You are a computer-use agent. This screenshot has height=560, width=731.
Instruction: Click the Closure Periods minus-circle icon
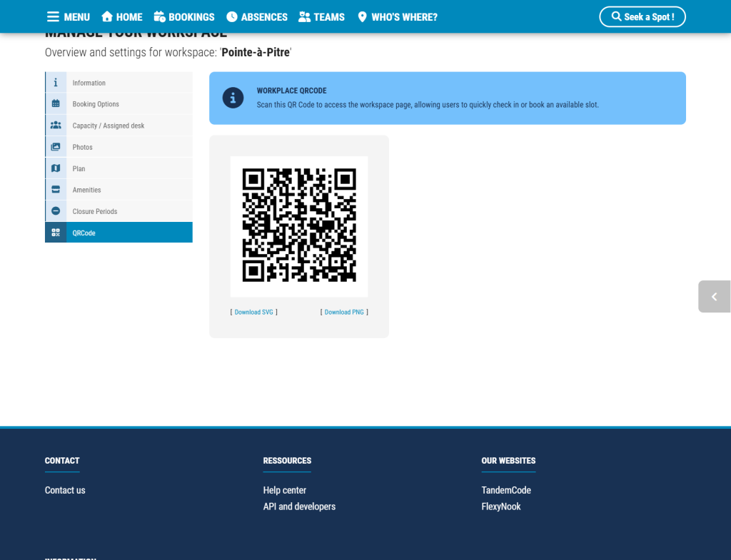point(56,211)
